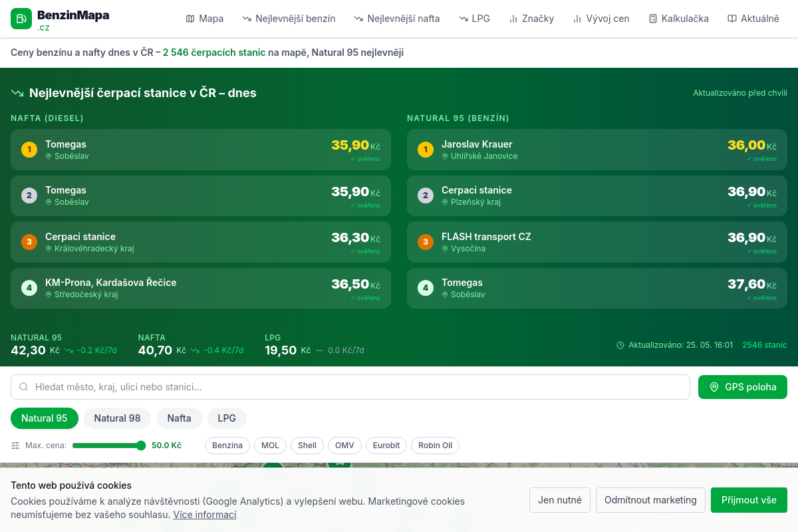This screenshot has width=798, height=532.
Task: Open the Aktuálně navigation item
Action: coord(753,19)
